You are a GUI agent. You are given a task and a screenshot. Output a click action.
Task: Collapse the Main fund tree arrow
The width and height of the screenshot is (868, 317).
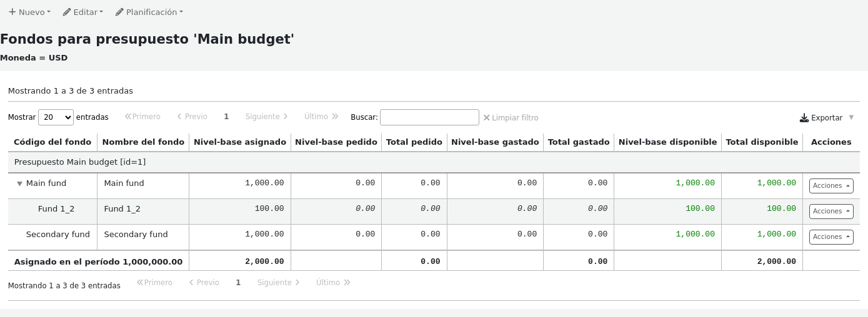19,183
